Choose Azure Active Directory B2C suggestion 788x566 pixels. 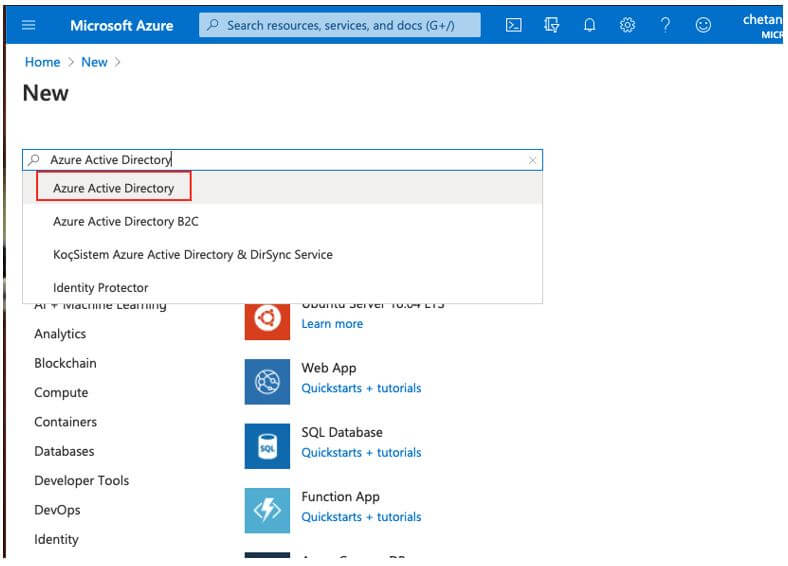[x=126, y=221]
